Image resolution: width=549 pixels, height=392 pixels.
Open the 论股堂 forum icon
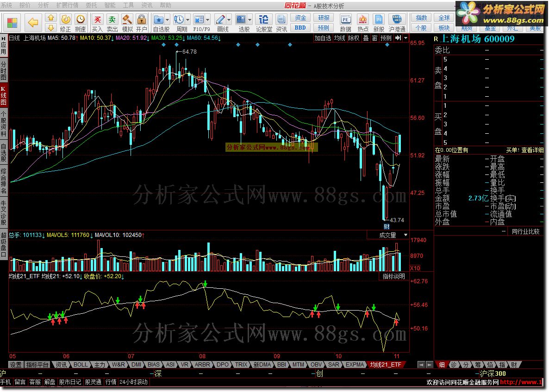pos(264,23)
